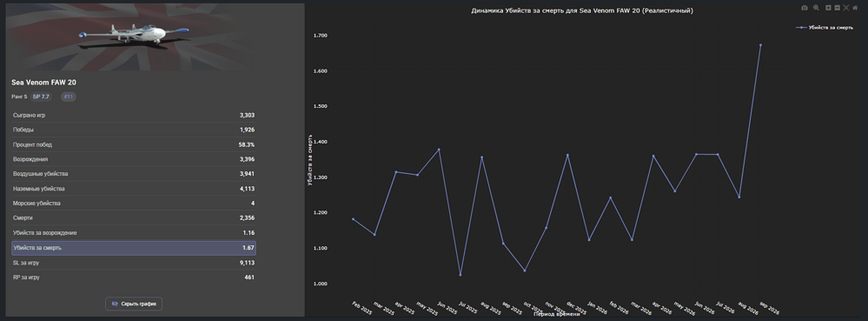The height and width of the screenshot is (321, 868).
Task: Download the chart as PNG with the camera icon
Action: point(805,8)
